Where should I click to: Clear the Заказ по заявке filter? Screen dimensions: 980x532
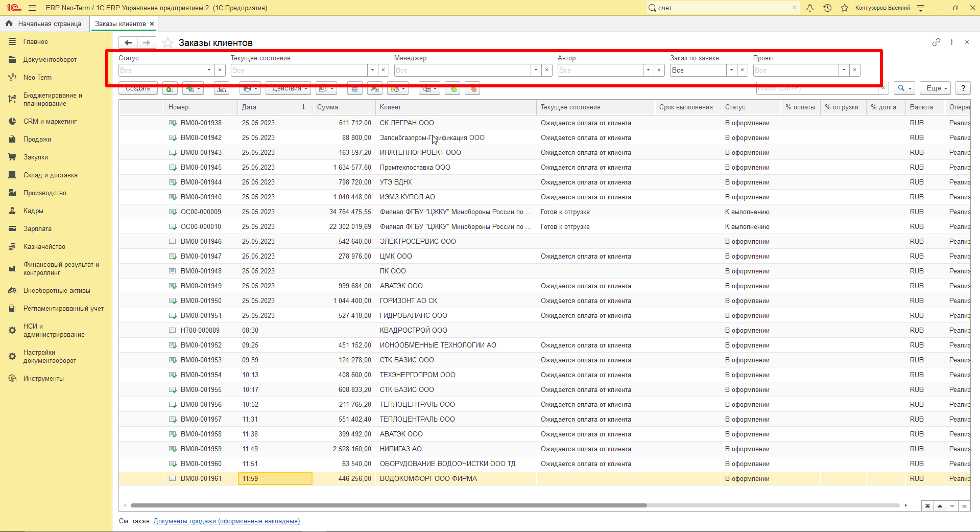coord(743,70)
